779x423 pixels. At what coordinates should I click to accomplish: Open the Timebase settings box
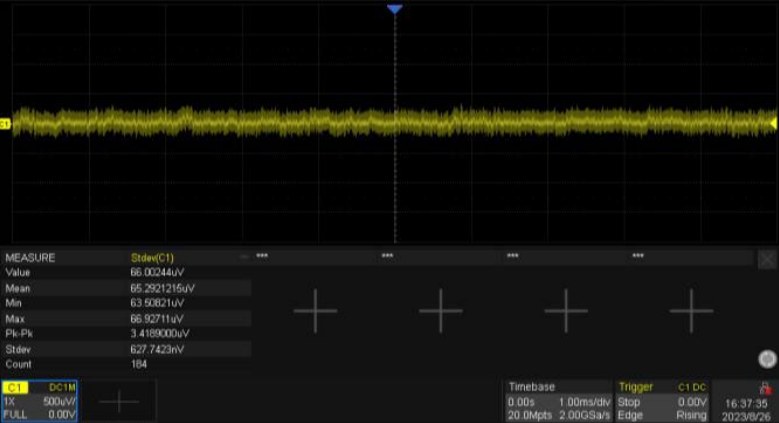click(558, 401)
